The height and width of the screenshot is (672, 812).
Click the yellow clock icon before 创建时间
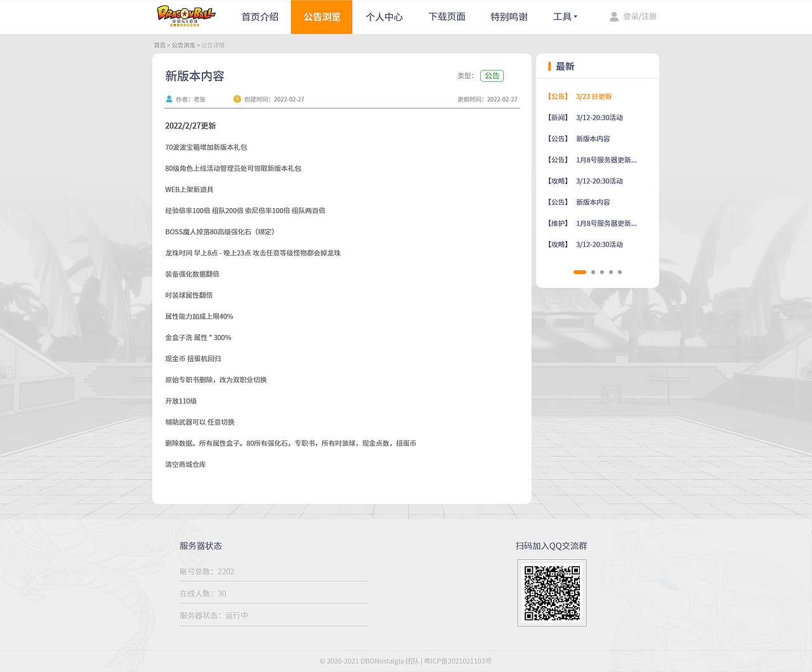click(x=237, y=99)
